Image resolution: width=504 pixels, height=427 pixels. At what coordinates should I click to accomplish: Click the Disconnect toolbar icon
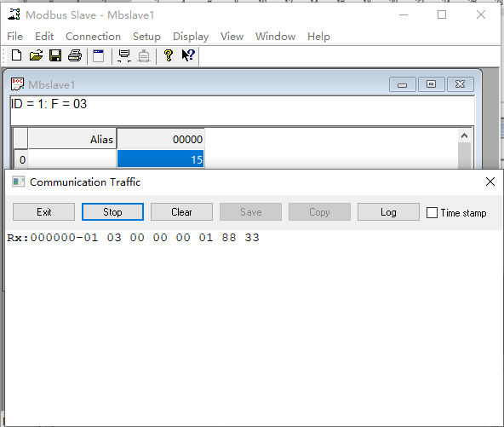click(x=144, y=55)
